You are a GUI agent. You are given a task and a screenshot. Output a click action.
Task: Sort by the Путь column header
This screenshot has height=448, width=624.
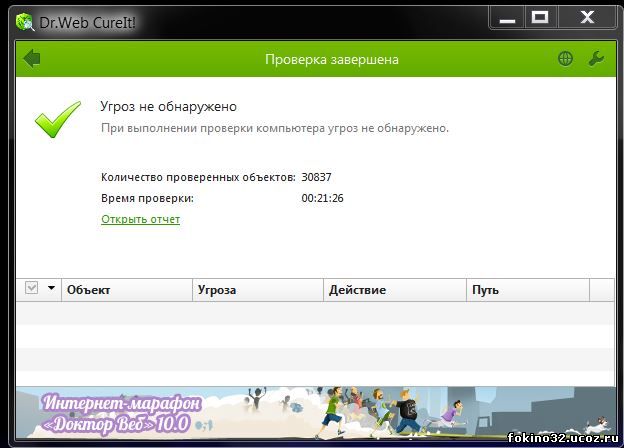point(528,290)
